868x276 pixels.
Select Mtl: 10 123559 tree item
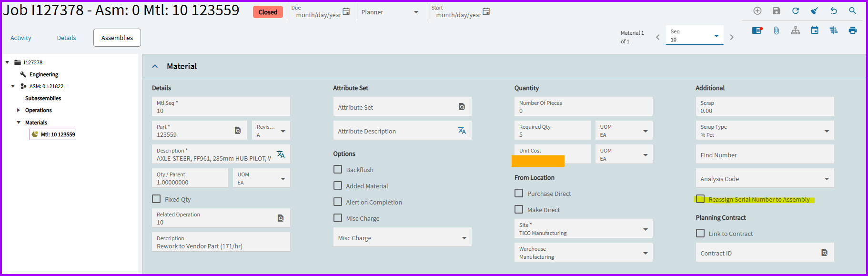click(x=53, y=134)
